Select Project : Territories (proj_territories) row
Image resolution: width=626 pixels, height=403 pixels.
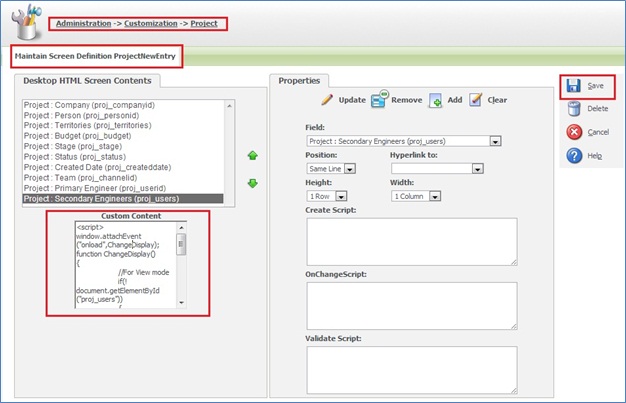pyautogui.click(x=123, y=125)
